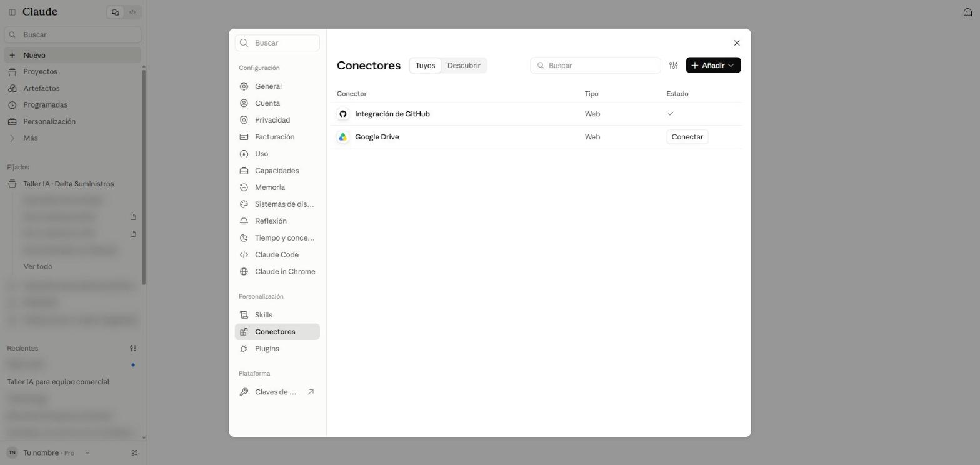The height and width of the screenshot is (465, 980).
Task: Click the GitHub logo icon
Action: (342, 114)
